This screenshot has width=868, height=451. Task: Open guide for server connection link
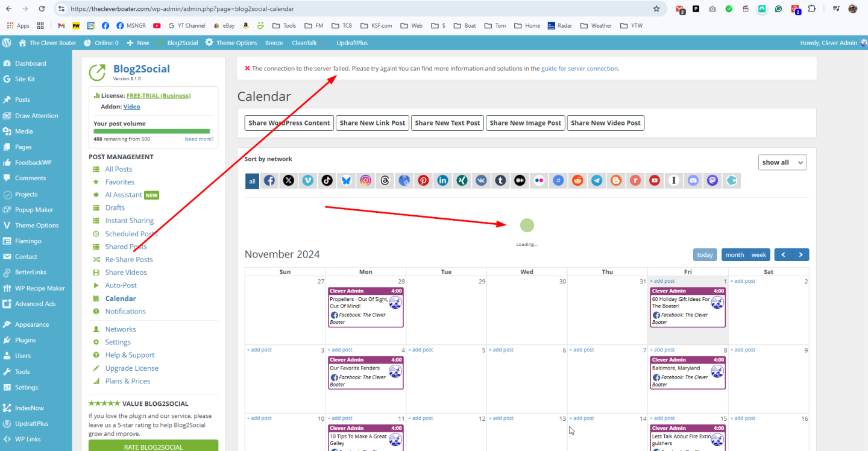coord(579,69)
